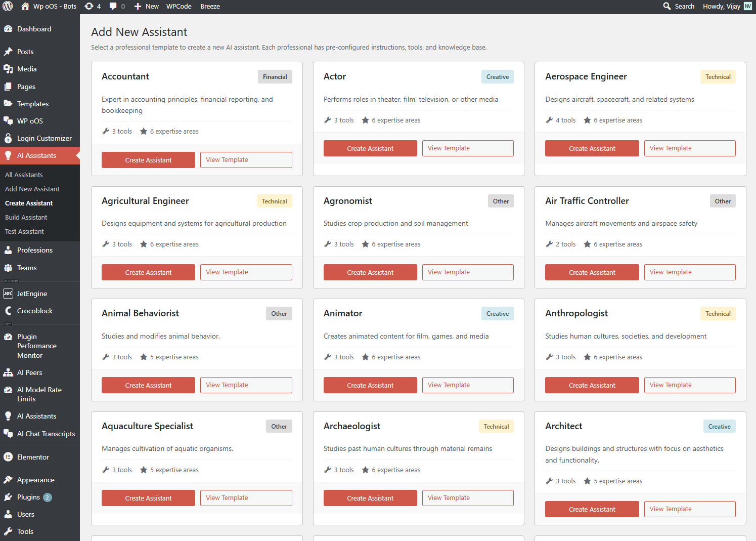Viewport: 756px width, 541px height.
Task: Click the Archaeologist card title
Action: click(x=352, y=426)
